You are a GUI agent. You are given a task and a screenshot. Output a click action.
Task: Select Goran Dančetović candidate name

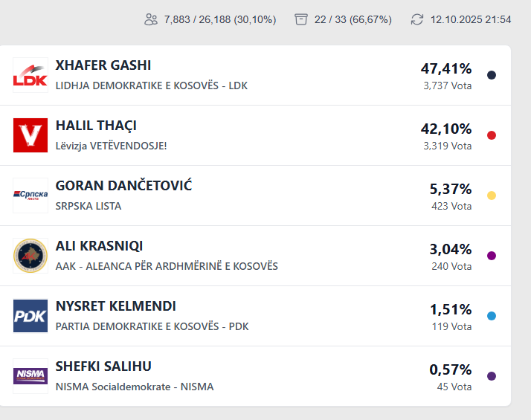tap(123, 187)
